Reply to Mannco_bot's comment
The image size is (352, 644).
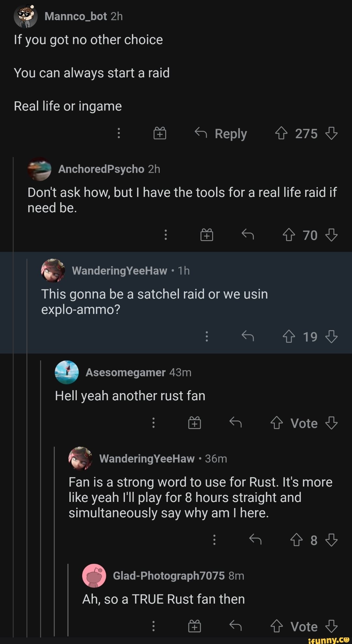pos(221,133)
